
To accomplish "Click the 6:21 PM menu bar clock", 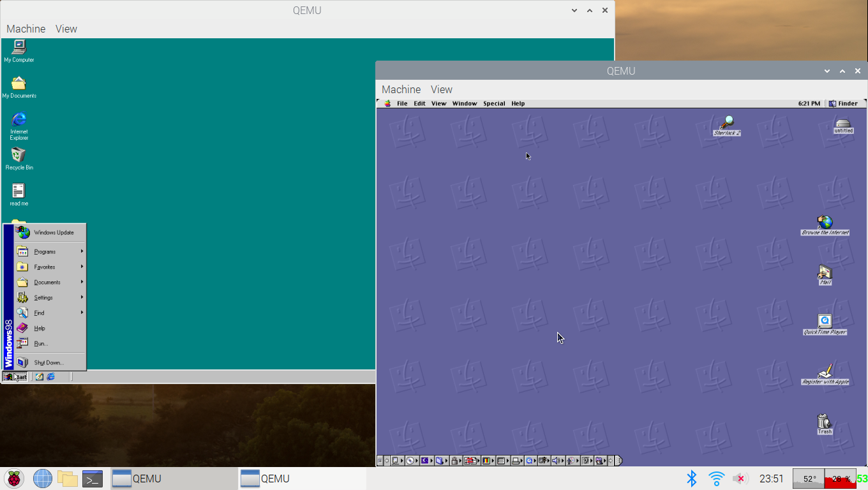I will pos(809,103).
